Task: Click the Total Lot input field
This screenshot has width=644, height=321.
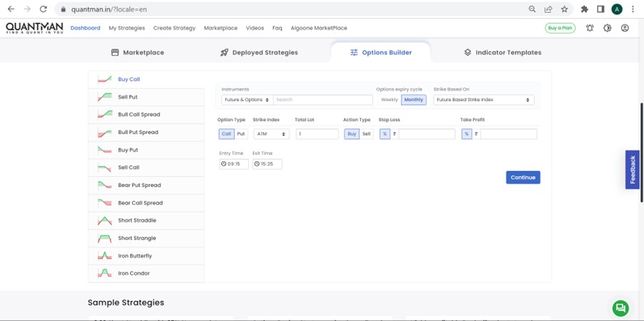Action: [x=317, y=134]
